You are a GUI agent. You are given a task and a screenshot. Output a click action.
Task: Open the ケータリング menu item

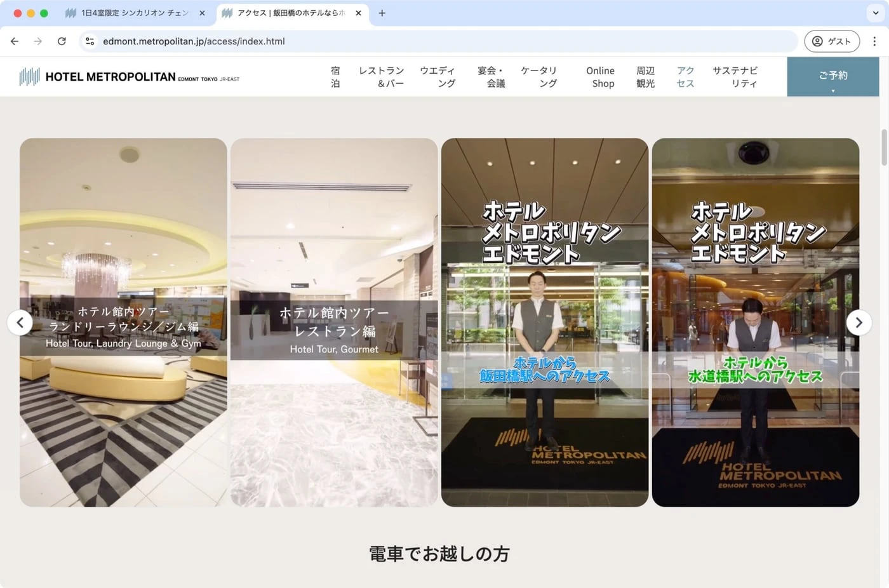538,77
